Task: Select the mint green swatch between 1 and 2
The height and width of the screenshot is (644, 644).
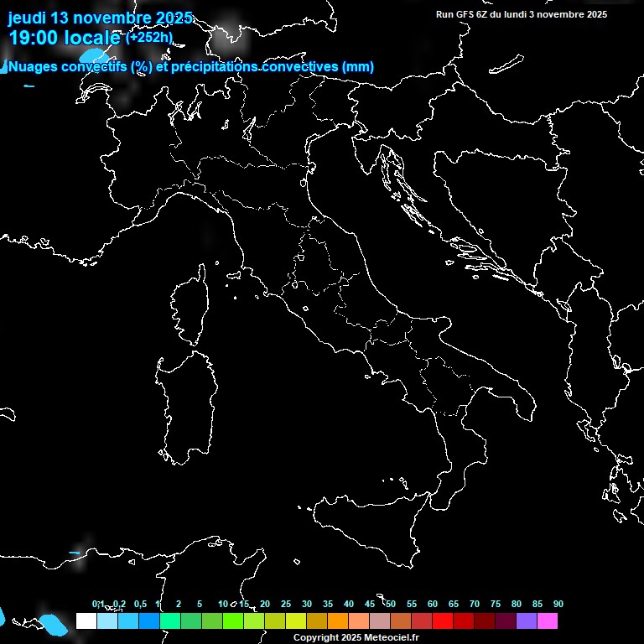Action: click(x=170, y=621)
